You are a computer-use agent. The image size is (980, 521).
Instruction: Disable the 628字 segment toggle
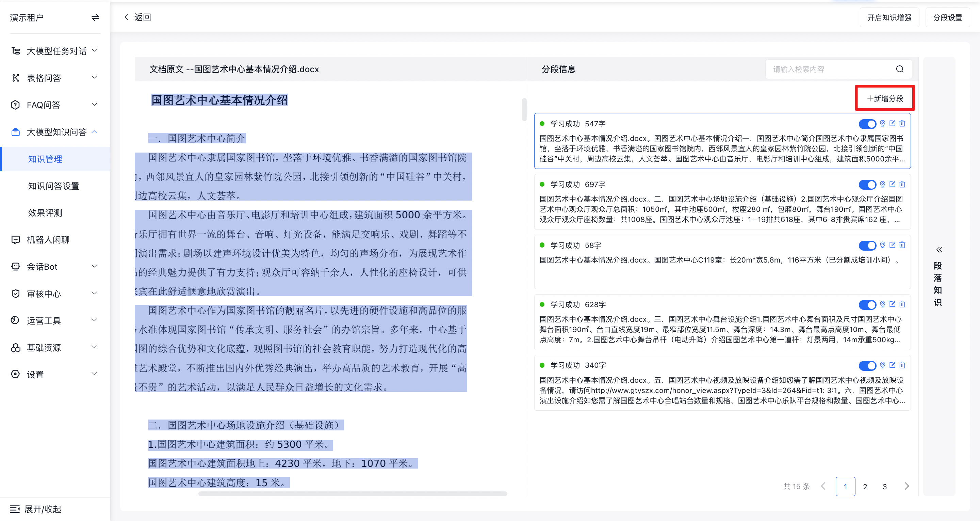pyautogui.click(x=867, y=305)
